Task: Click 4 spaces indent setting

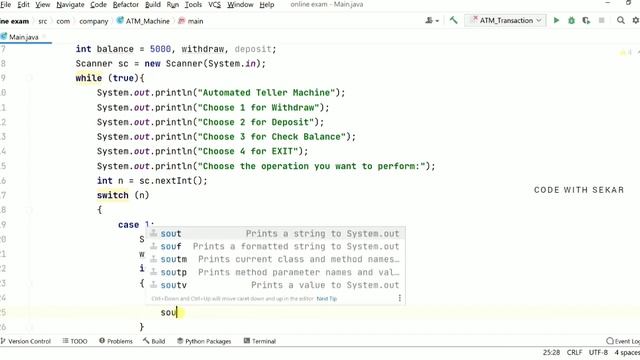Action: 627,352
